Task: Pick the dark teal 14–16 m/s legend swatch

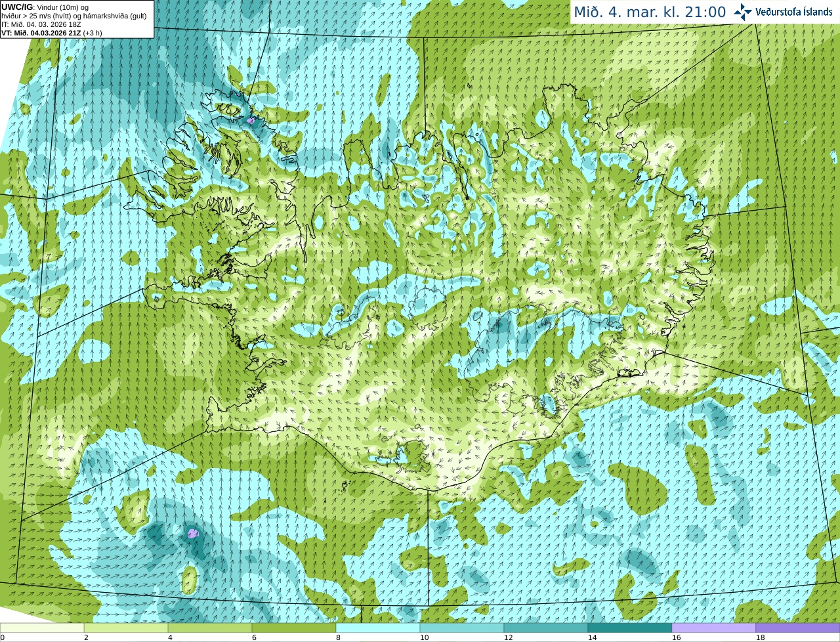Action: [x=630, y=628]
